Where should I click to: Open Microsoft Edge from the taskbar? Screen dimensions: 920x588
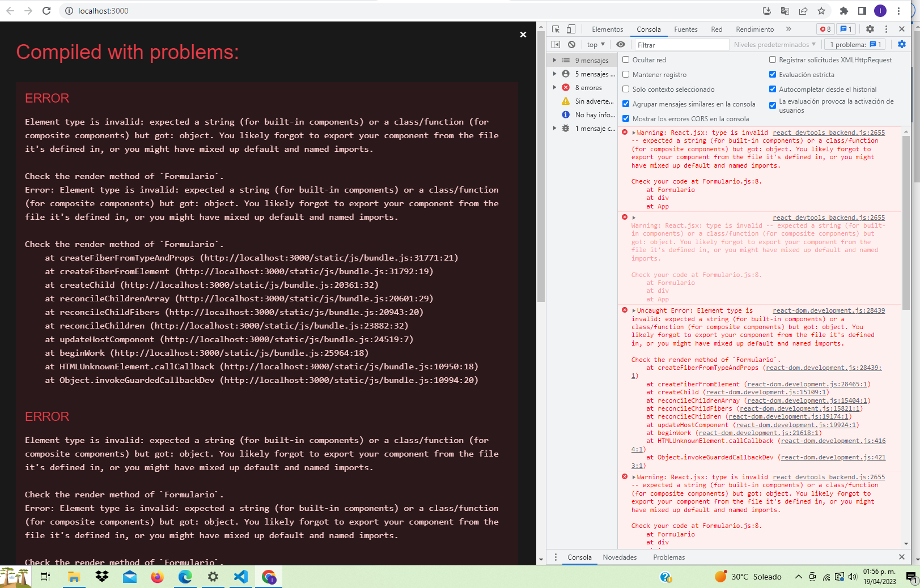click(x=185, y=577)
